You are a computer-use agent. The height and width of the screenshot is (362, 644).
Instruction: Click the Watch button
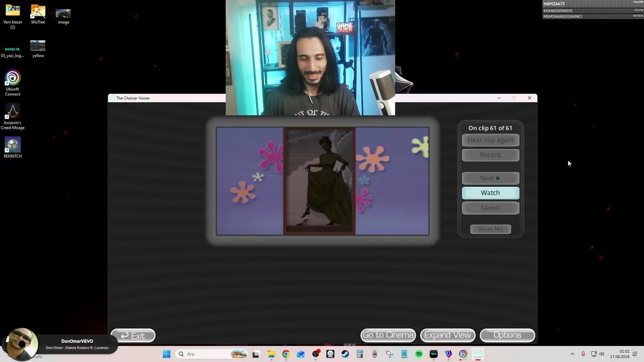(x=491, y=193)
